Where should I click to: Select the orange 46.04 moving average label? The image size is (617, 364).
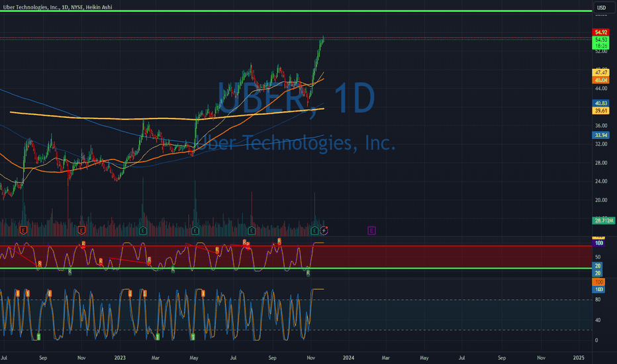pos(600,80)
